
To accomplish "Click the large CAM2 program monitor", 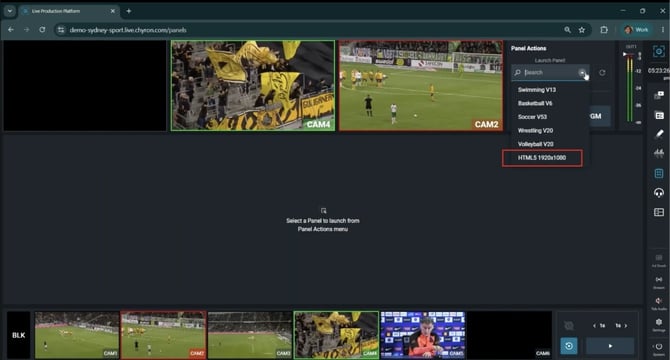I will coord(421,85).
